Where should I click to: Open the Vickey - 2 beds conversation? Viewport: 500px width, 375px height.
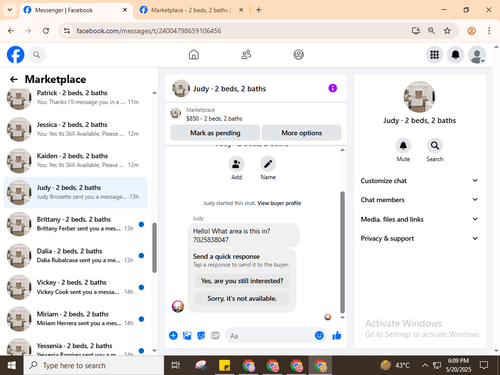[x=75, y=287]
